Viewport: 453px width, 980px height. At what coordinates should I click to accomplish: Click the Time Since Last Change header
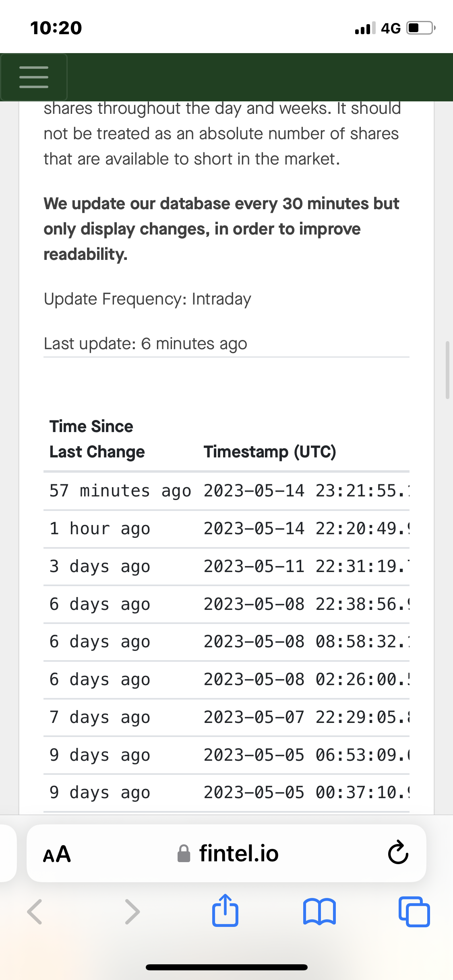pos(97,439)
